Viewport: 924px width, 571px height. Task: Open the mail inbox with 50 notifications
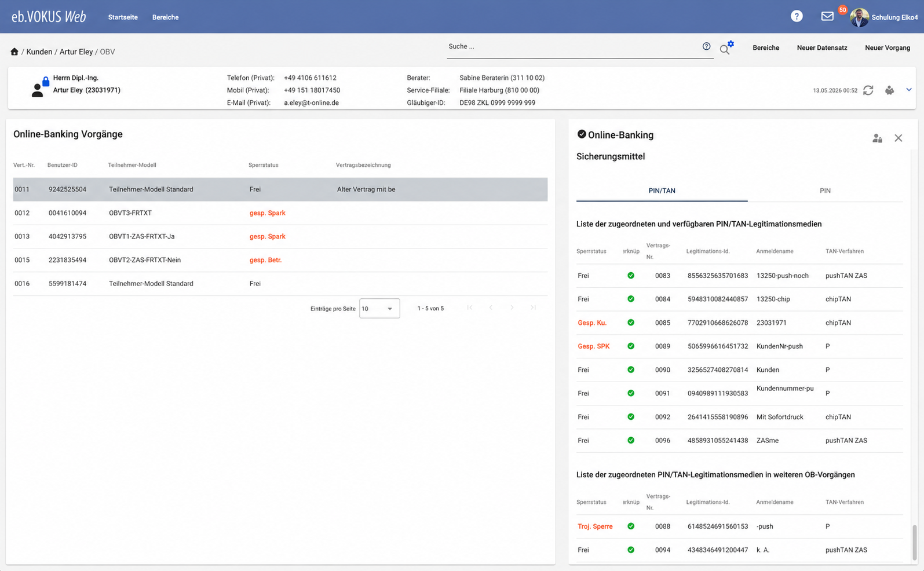[827, 16]
